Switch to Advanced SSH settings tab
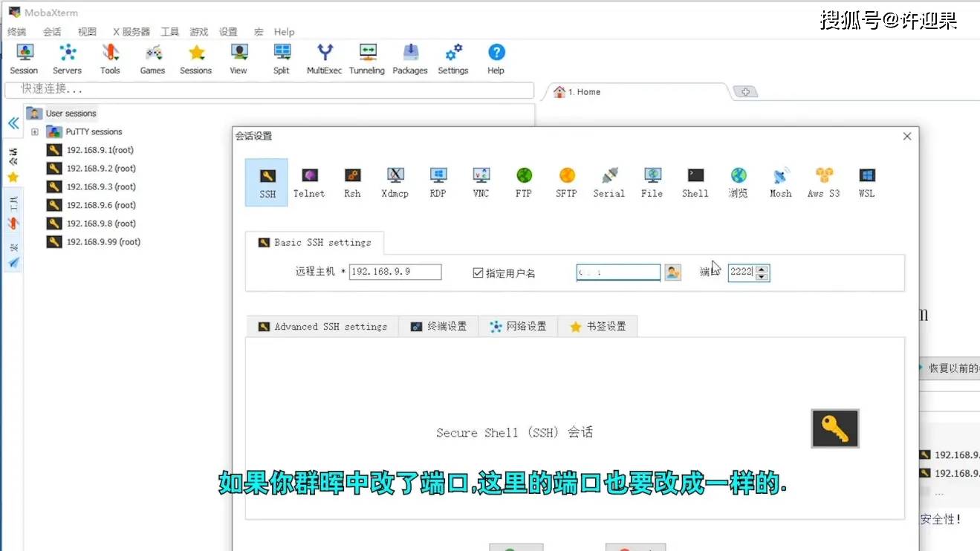 322,327
